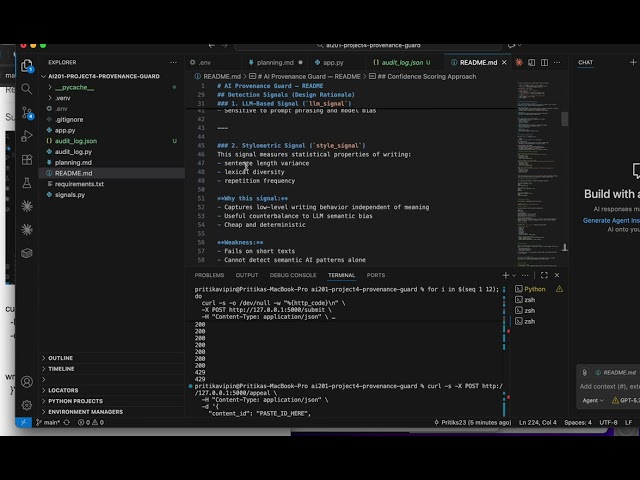Open Run and Debug view
Screen dimensions: 640x480
click(x=27, y=136)
